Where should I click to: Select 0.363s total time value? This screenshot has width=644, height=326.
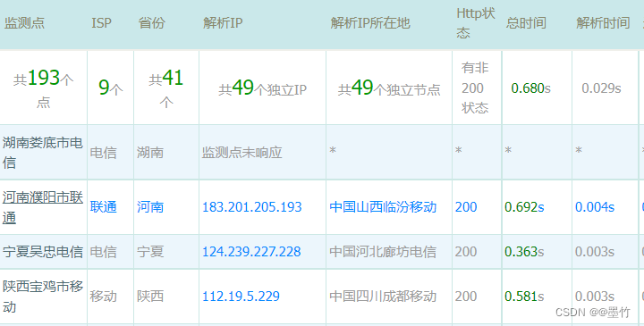pyautogui.click(x=524, y=252)
